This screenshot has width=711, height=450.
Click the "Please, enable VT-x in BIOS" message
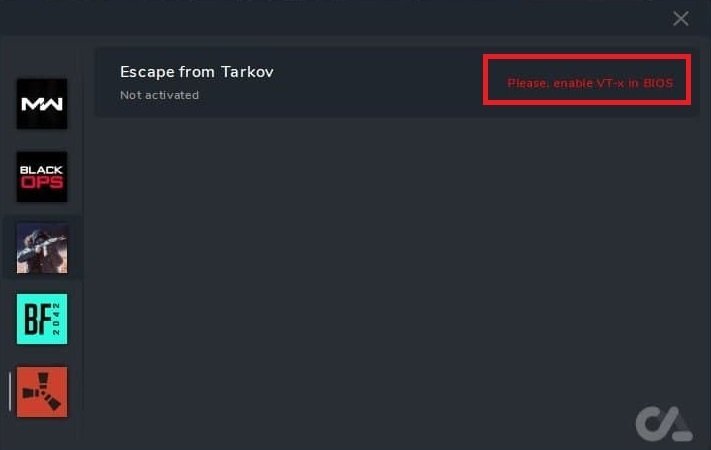tap(587, 83)
